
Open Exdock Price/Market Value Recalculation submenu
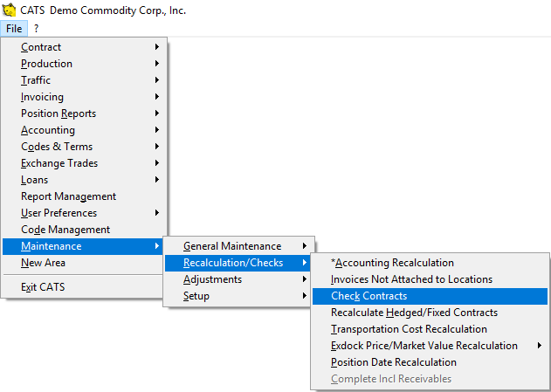coord(430,346)
